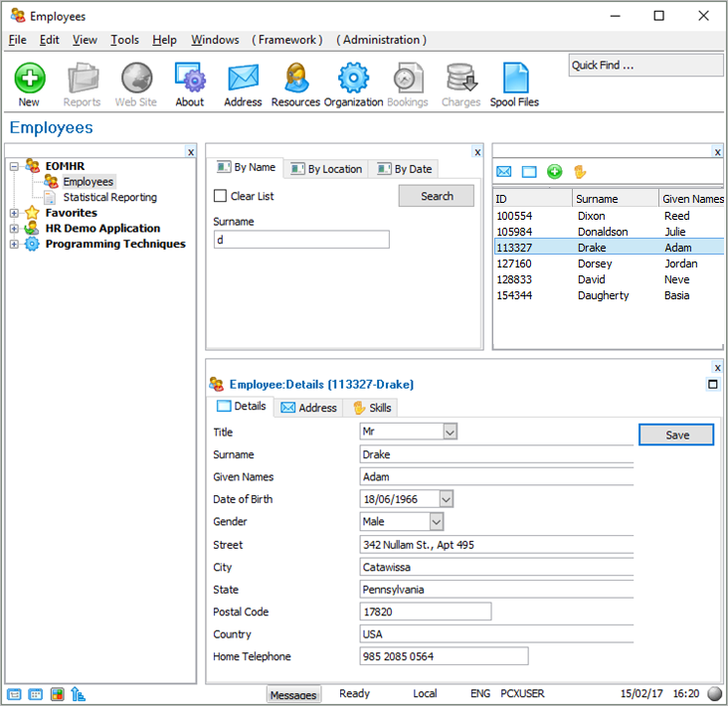Click in the Quick Find field
The width and height of the screenshot is (728, 706).
644,66
